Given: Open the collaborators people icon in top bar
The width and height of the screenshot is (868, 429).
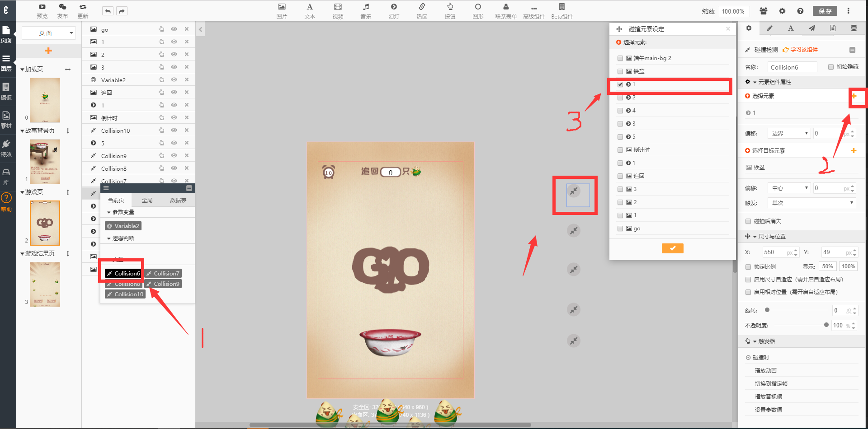Looking at the screenshot, I should (x=764, y=11).
